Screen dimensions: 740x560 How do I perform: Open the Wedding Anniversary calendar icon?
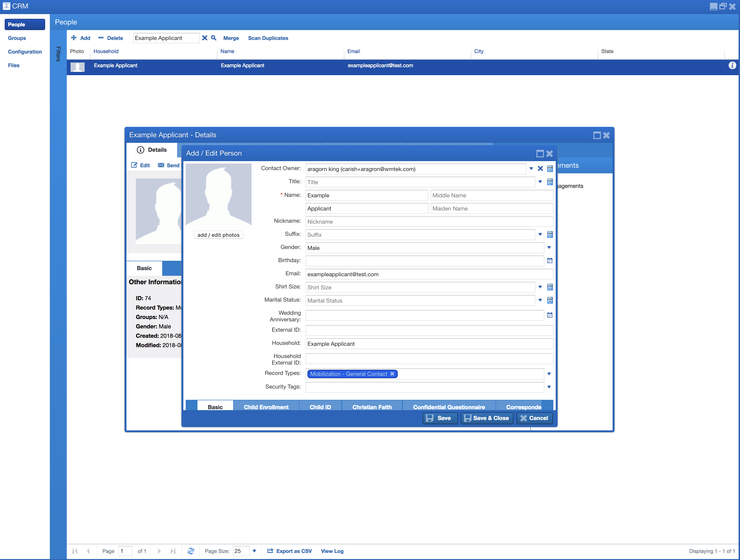tap(550, 315)
